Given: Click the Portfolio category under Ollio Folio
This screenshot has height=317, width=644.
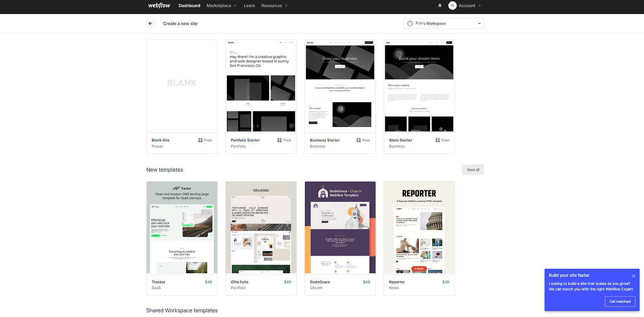Looking at the screenshot, I should 238,288.
